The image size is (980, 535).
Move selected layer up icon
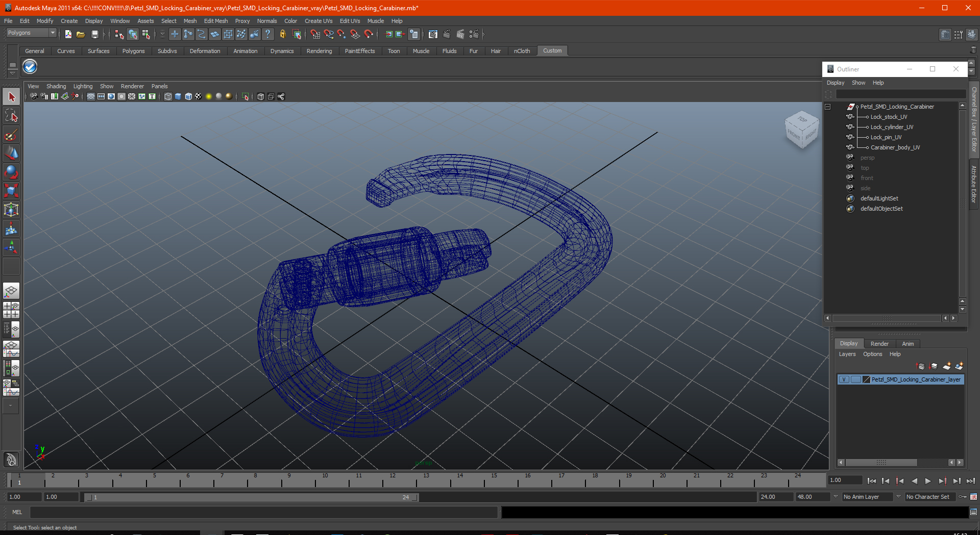pos(921,366)
